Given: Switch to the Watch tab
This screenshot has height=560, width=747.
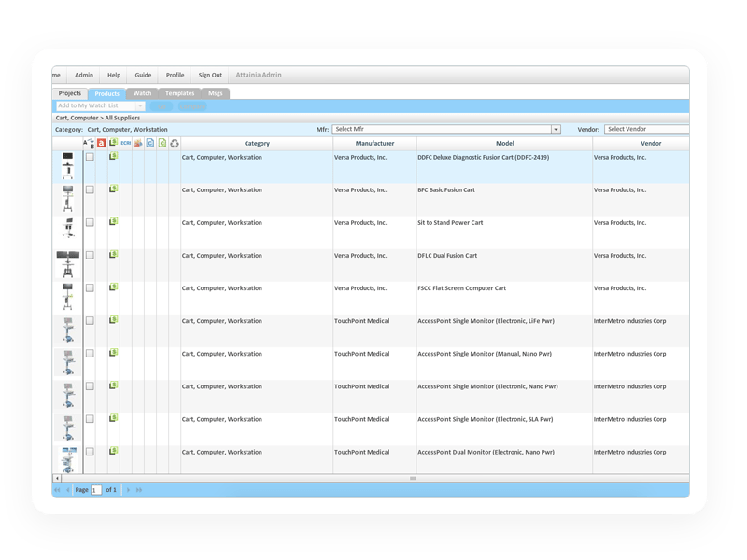Looking at the screenshot, I should click(142, 94).
